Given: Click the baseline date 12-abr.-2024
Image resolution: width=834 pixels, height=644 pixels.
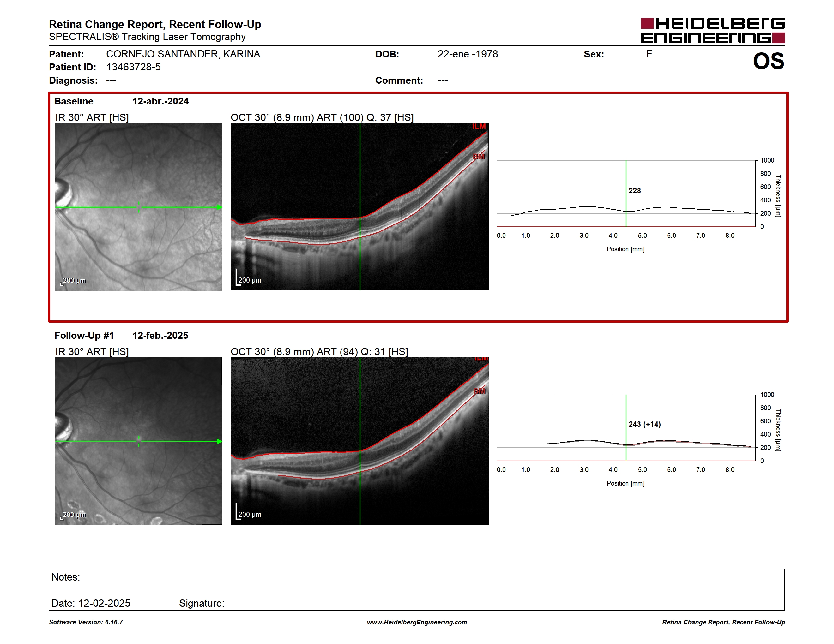Looking at the screenshot, I should [160, 101].
